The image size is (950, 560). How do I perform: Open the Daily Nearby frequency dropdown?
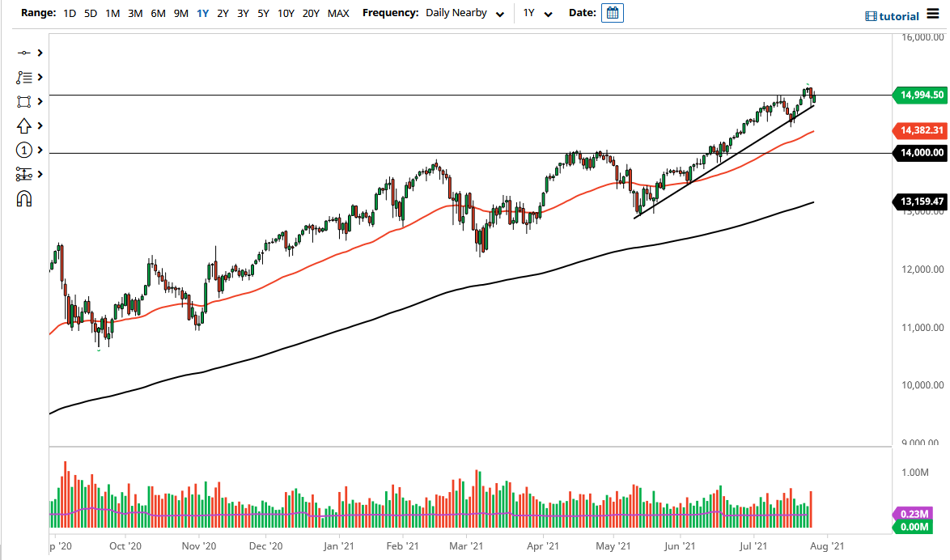pyautogui.click(x=465, y=13)
